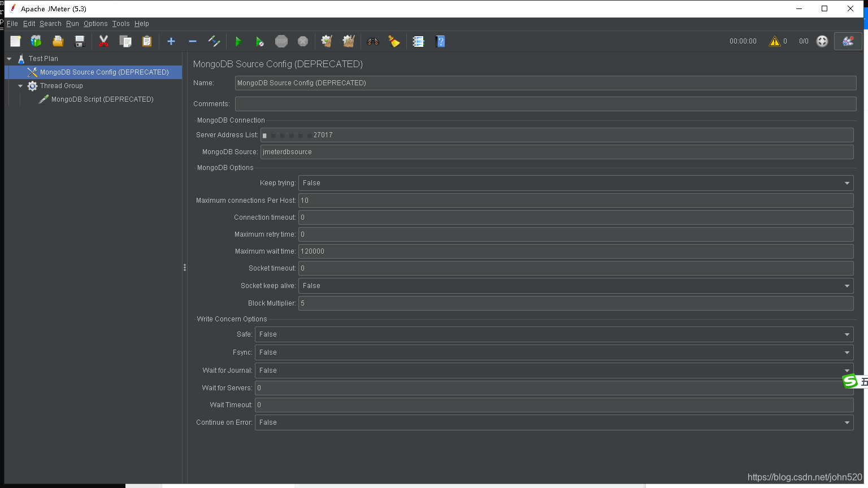Screen dimensions: 868x488
Task: Clear all results with Clear All icon
Action: tap(349, 41)
